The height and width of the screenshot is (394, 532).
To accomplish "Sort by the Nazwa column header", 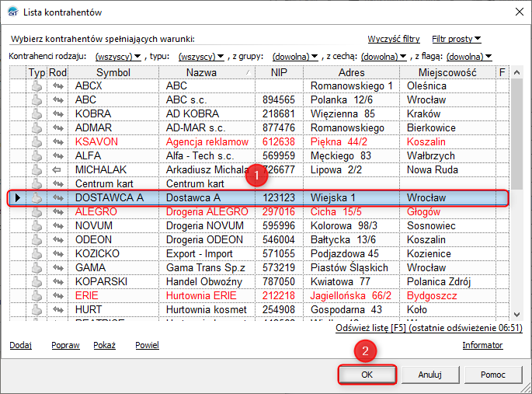I will pos(201,72).
